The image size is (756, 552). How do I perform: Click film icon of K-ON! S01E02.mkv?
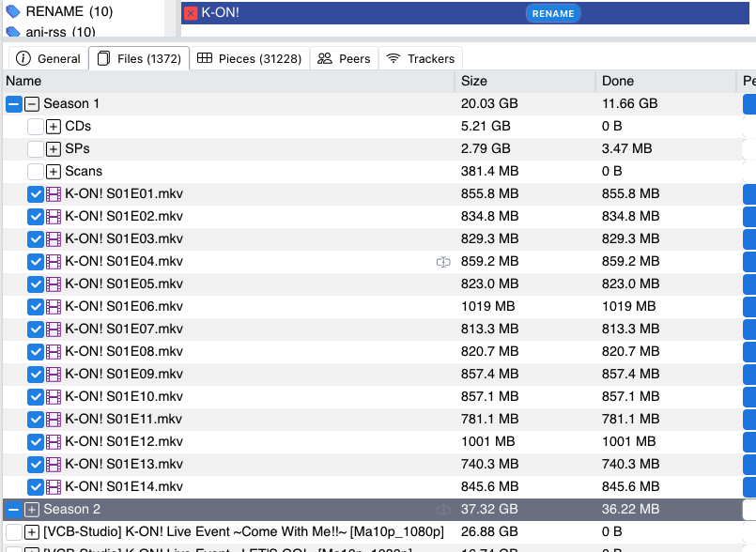[x=54, y=217]
